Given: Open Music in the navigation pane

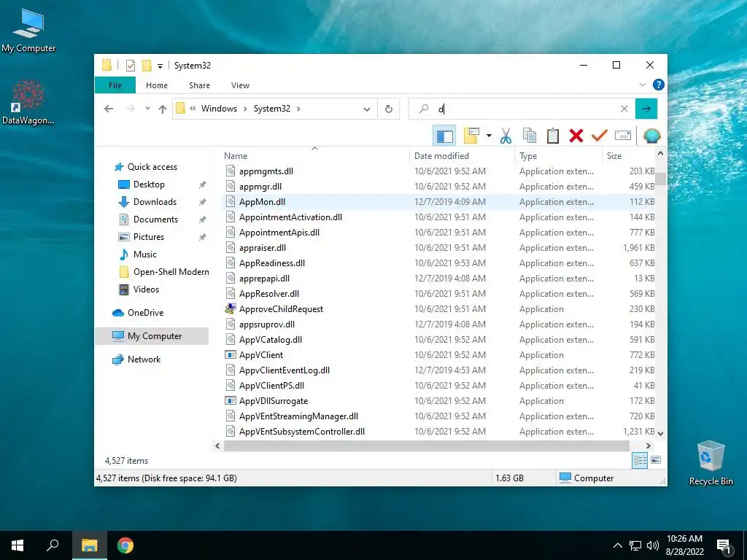Looking at the screenshot, I should coord(145,254).
